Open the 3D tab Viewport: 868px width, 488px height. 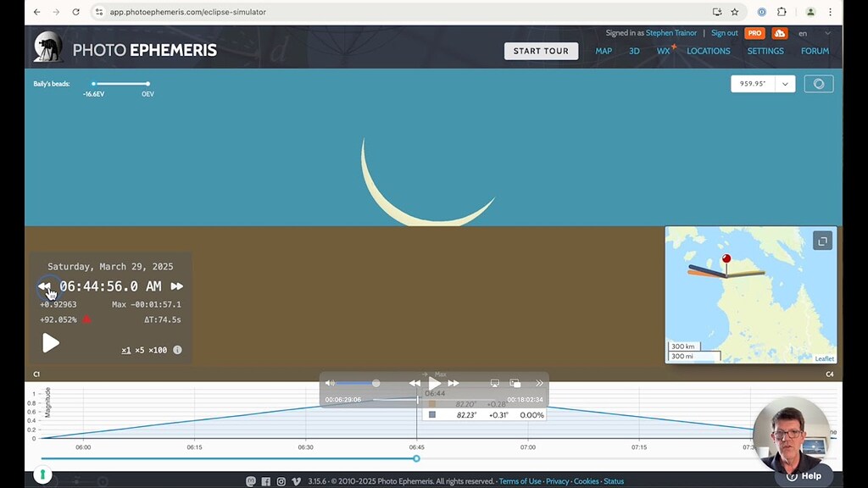tap(634, 51)
